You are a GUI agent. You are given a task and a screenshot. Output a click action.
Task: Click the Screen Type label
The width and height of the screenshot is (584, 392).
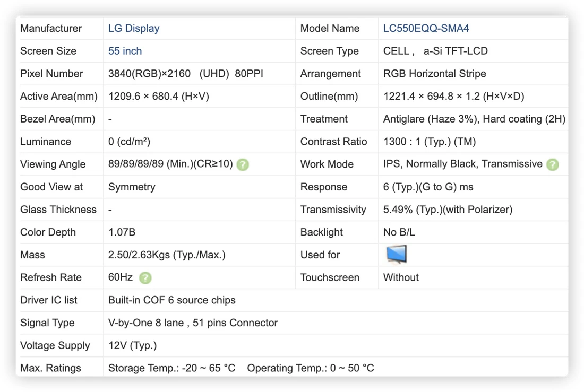click(x=329, y=51)
